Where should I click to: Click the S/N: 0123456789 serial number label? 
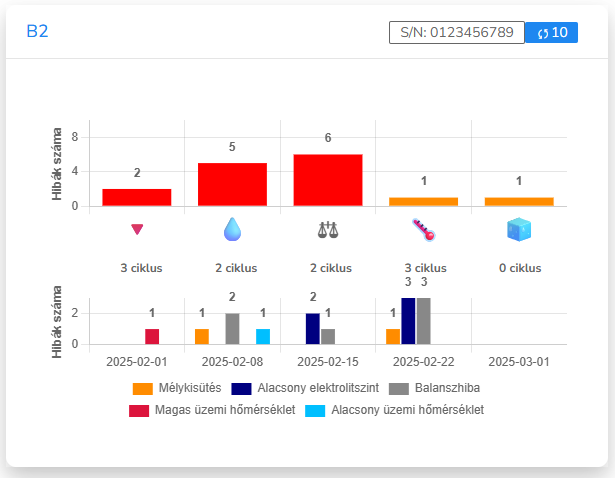456,32
